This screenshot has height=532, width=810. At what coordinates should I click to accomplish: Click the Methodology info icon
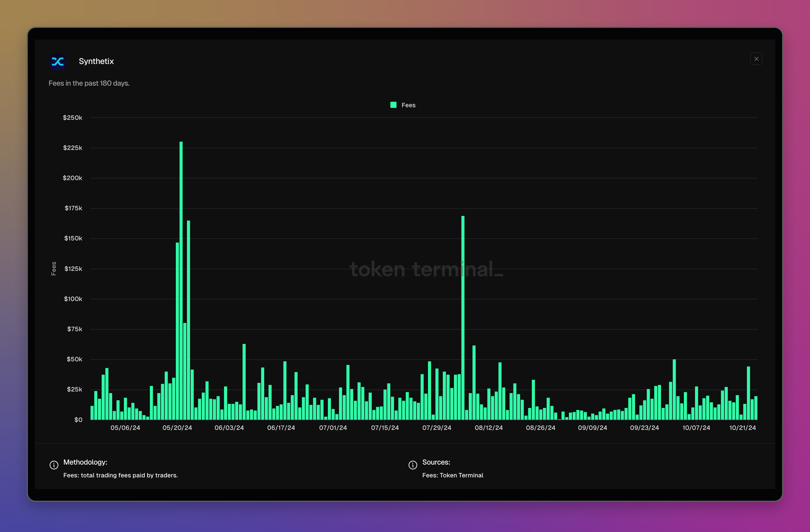[54, 465]
